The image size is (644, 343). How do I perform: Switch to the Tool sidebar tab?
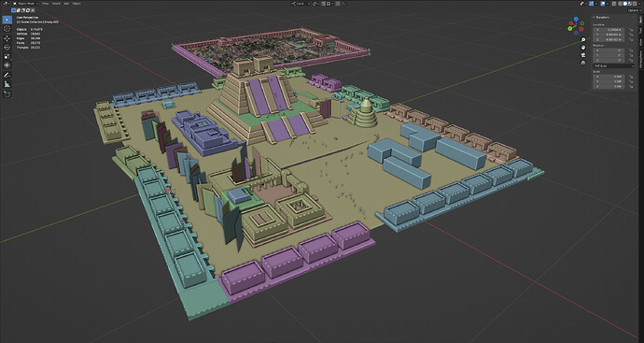[x=641, y=31]
